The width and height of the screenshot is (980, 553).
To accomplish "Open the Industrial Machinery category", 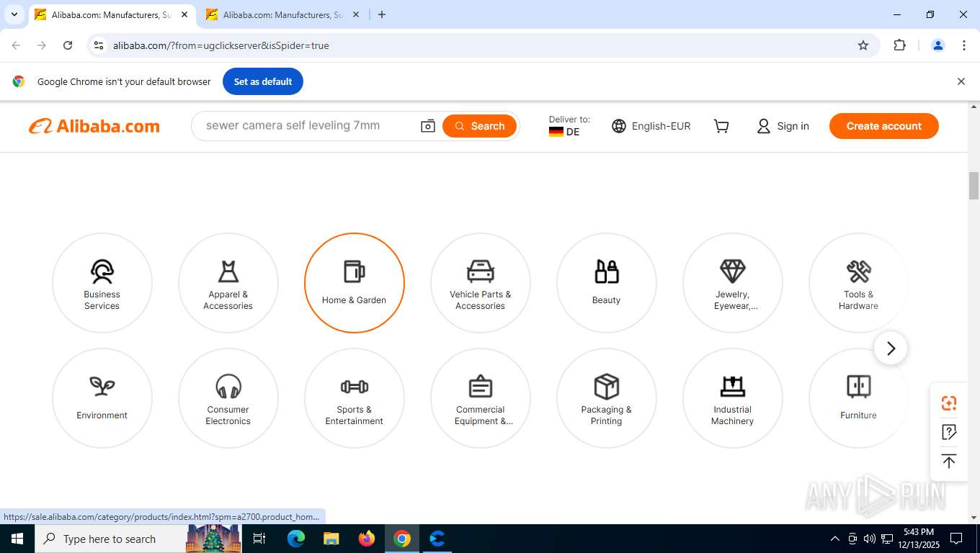I will [x=733, y=398].
